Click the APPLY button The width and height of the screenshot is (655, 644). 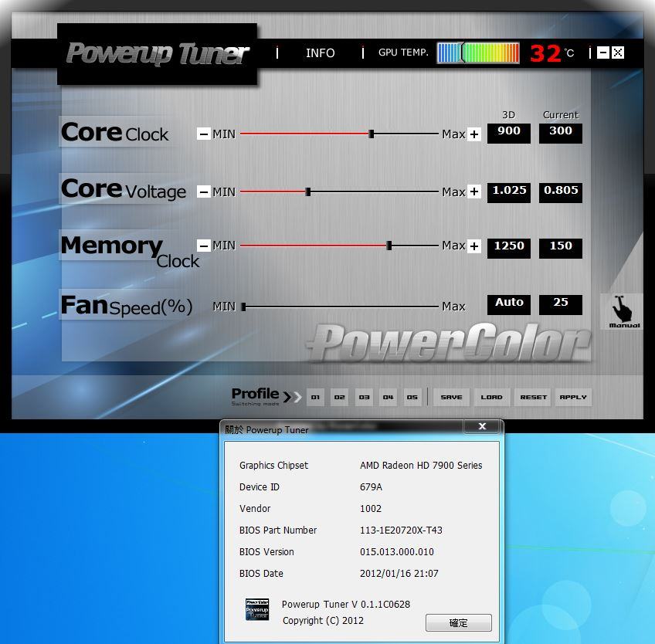coord(573,397)
